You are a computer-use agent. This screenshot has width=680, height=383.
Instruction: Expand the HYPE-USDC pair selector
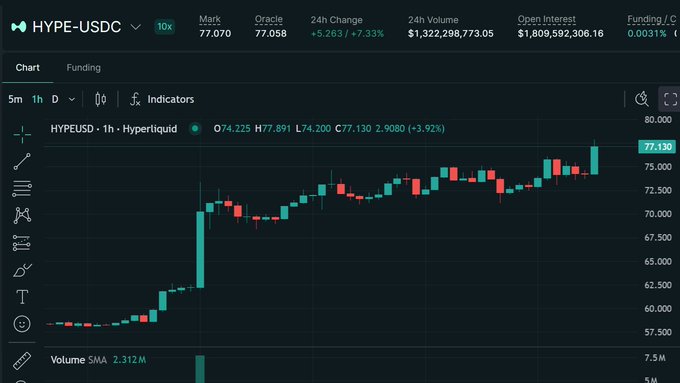tap(136, 27)
